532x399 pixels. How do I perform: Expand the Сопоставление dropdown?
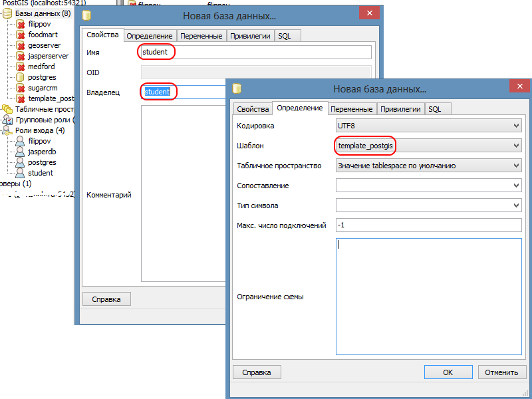coord(517,186)
